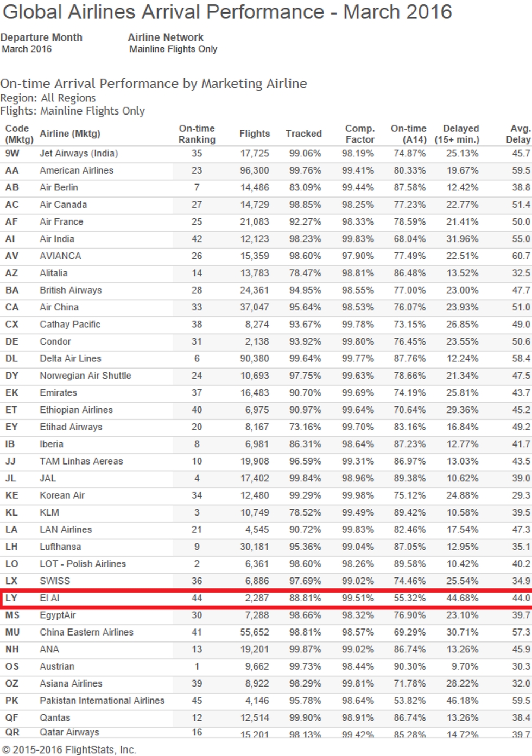
Task: Click the Flights column header
Action: point(254,134)
